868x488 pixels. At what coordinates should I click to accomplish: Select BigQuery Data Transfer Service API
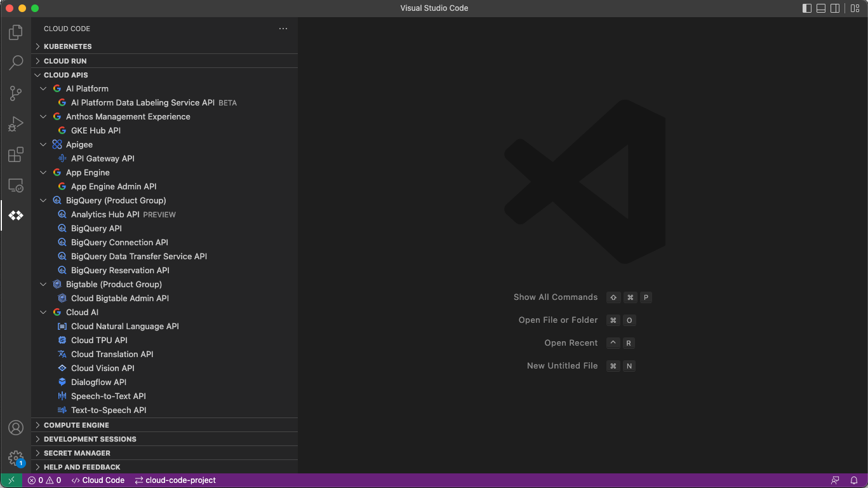(x=164, y=256)
